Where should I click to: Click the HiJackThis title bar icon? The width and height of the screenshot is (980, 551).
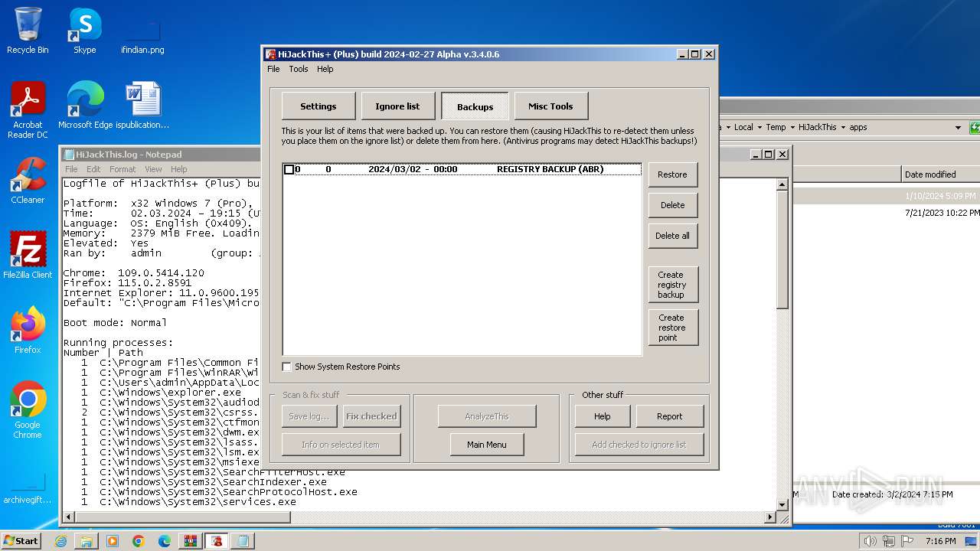pyautogui.click(x=270, y=54)
